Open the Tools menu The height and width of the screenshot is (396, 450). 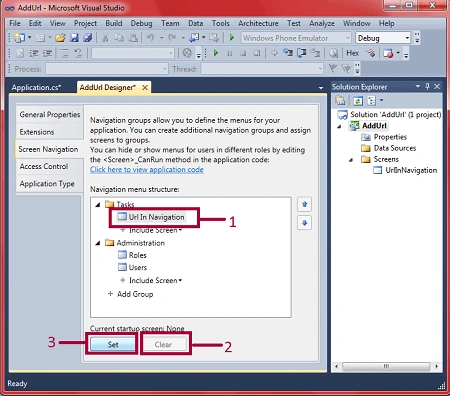pyautogui.click(x=221, y=23)
